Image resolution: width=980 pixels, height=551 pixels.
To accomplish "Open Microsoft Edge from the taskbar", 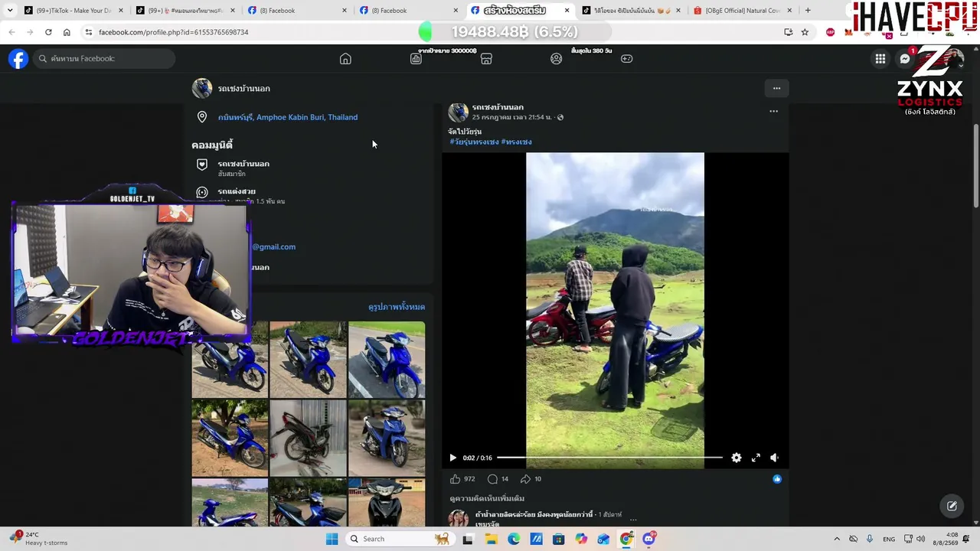I will pos(514,539).
